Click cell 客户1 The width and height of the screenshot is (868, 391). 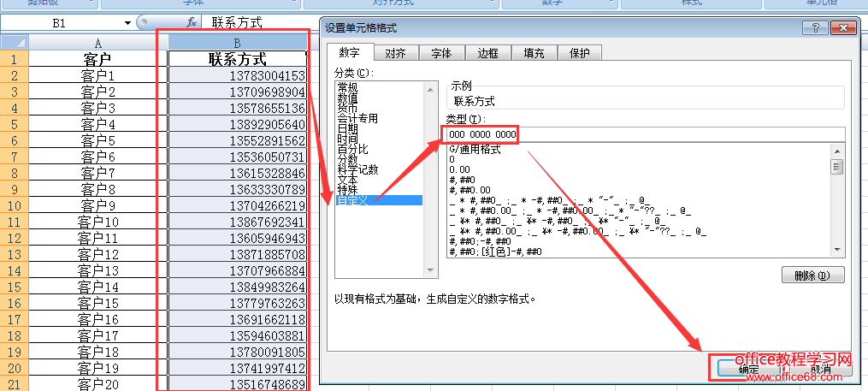coord(98,75)
